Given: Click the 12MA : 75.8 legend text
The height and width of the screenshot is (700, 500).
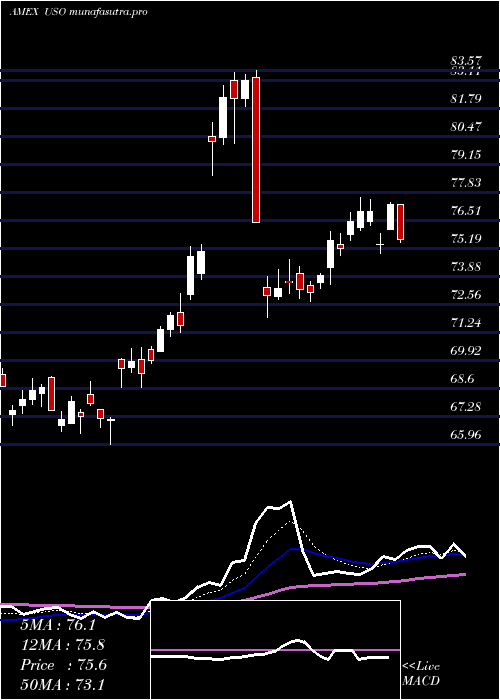Looking at the screenshot, I should 62,645.
